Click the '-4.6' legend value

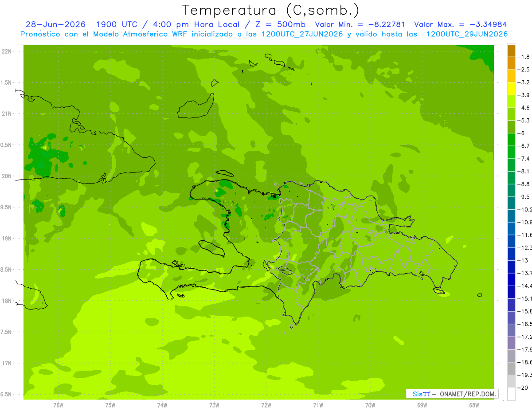(x=523, y=108)
